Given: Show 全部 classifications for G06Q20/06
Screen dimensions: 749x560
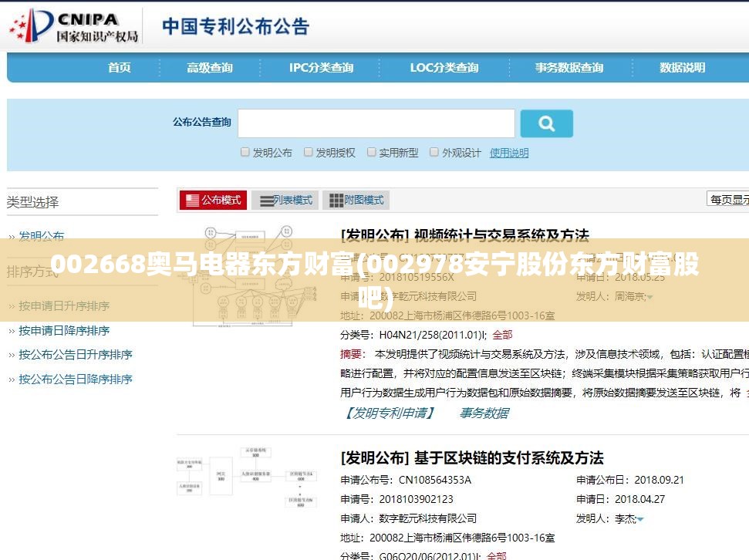Looking at the screenshot, I should click(496, 555).
